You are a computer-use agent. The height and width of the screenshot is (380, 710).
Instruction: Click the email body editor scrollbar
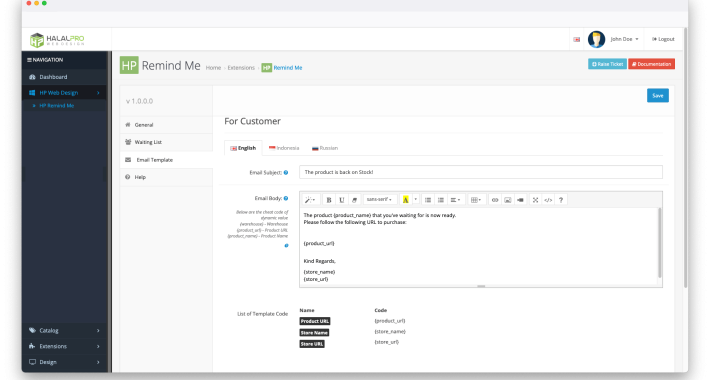[660, 243]
